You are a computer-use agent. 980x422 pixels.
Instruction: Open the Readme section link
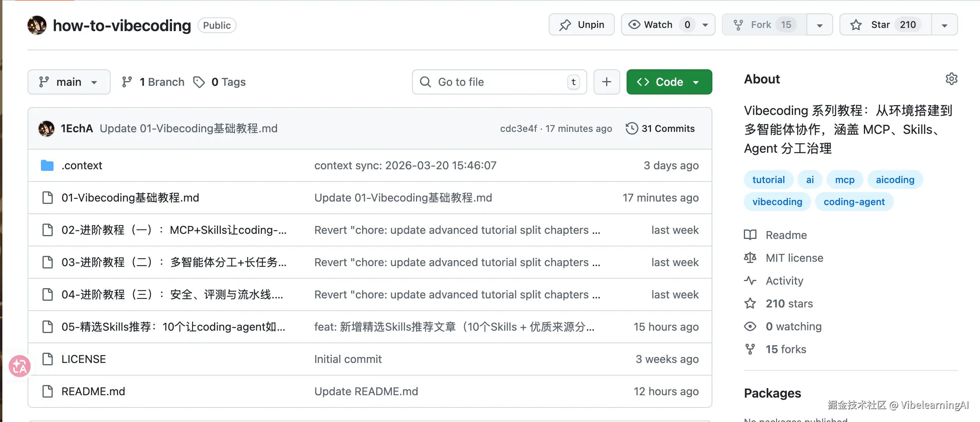pos(786,235)
